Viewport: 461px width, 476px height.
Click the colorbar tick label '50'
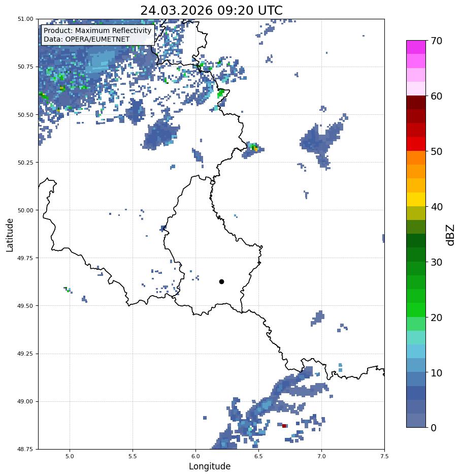point(437,151)
